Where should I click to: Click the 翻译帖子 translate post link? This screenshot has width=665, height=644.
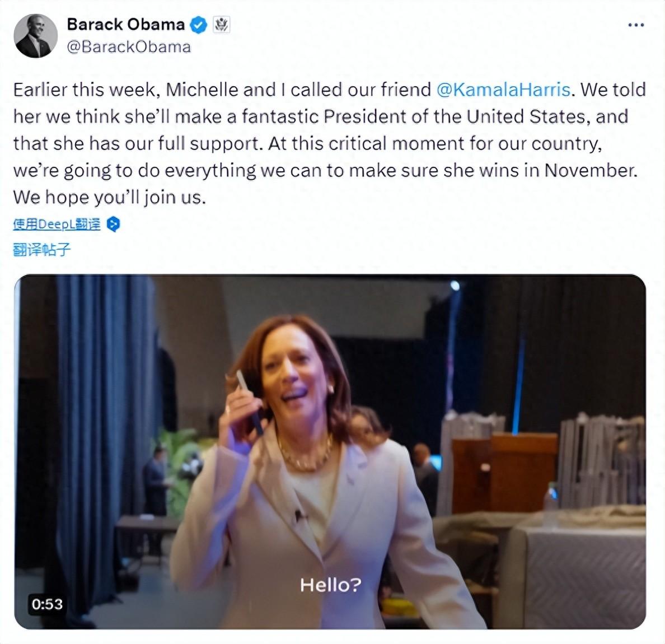pyautogui.click(x=42, y=249)
